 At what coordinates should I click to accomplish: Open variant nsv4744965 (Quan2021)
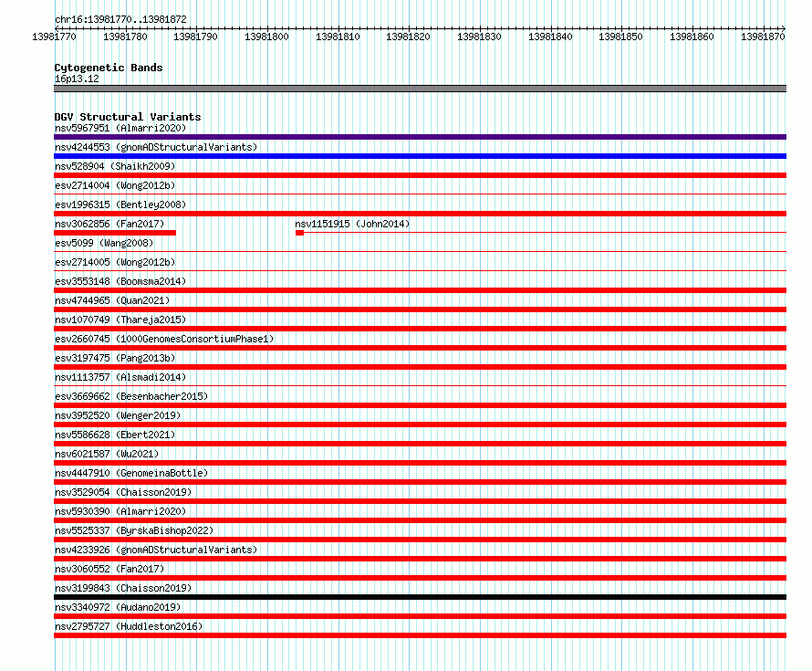(112, 300)
